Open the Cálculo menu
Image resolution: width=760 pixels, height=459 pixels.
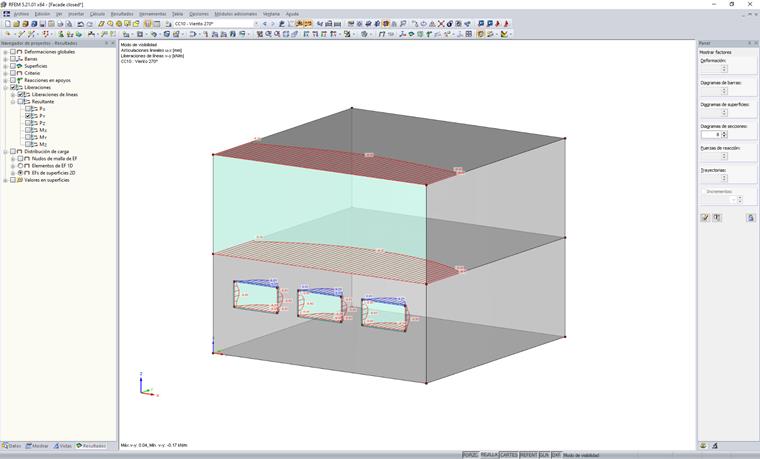pyautogui.click(x=97, y=14)
